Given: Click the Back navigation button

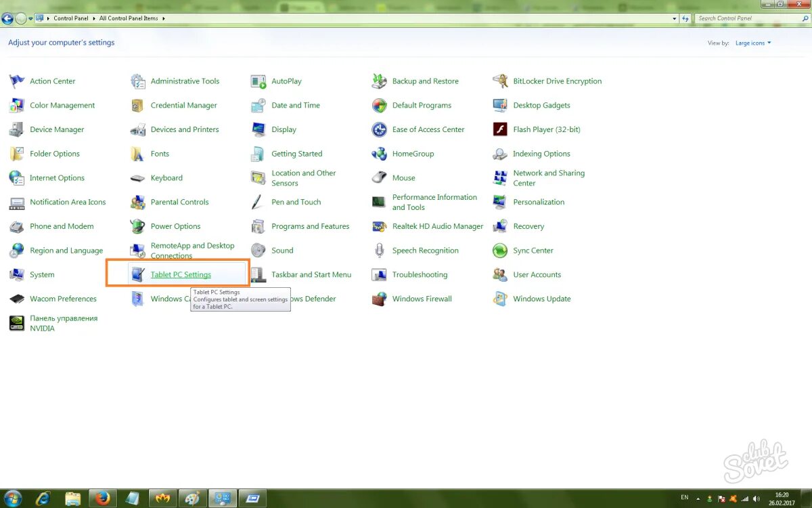Looking at the screenshot, I should click(x=7, y=18).
